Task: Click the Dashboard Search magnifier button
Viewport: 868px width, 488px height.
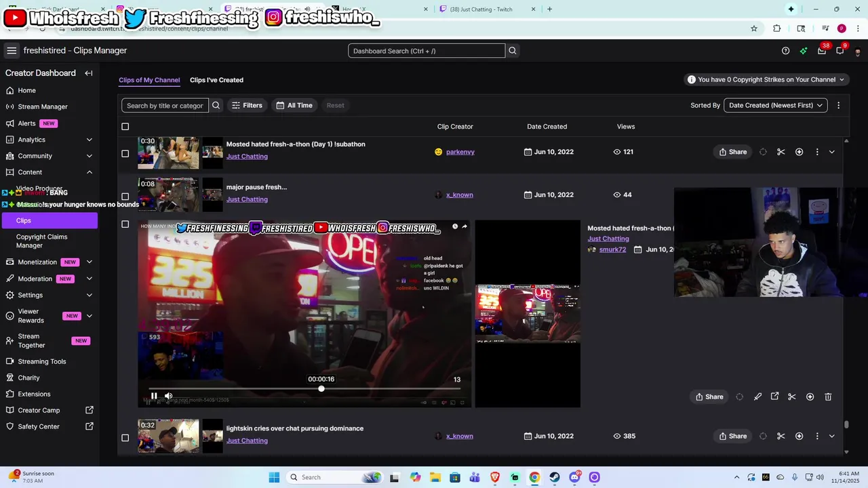Action: (x=513, y=51)
